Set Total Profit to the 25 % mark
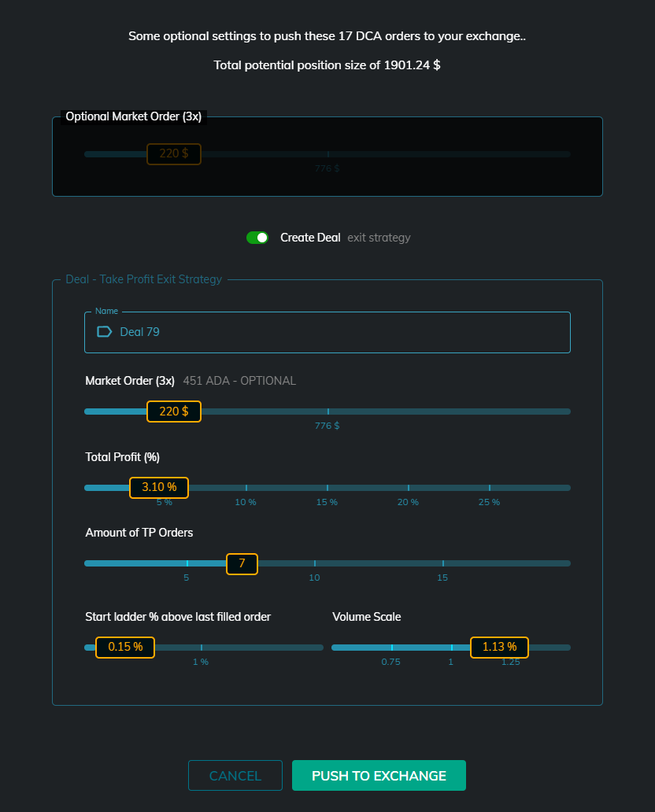655x812 pixels. 489,488
